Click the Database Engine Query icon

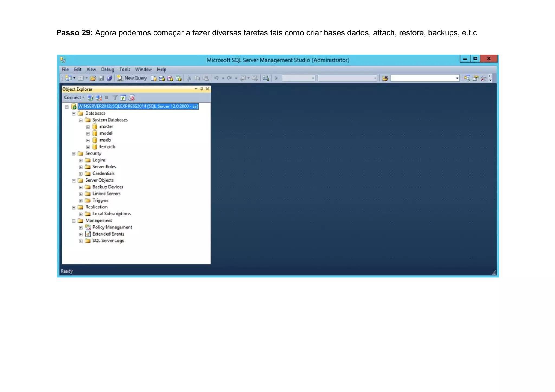[x=154, y=79]
